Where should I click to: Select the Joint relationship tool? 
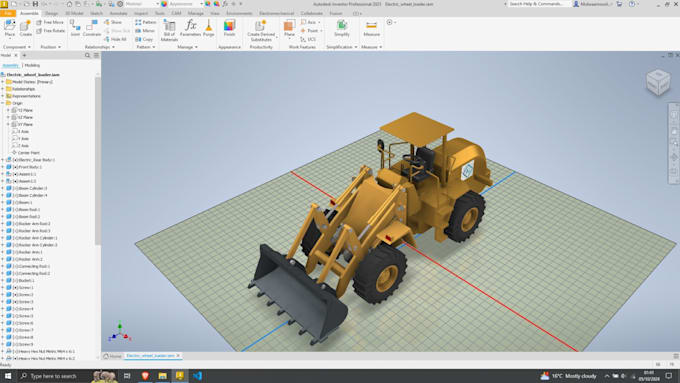75,29
